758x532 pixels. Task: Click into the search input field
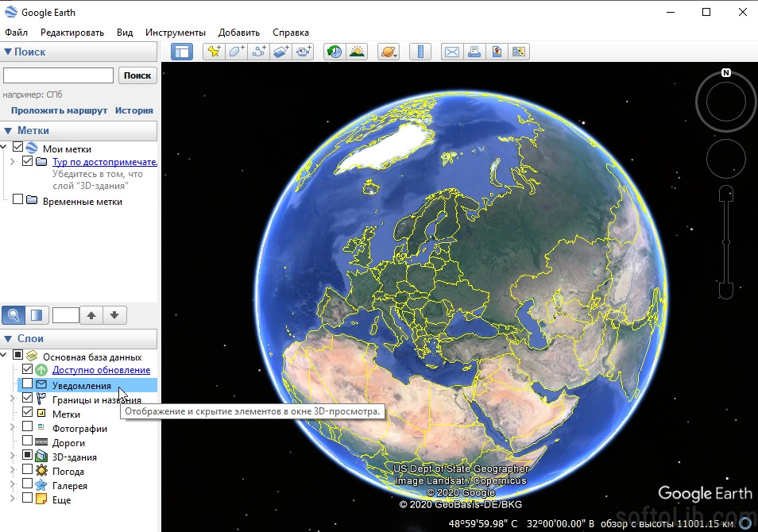click(x=59, y=75)
